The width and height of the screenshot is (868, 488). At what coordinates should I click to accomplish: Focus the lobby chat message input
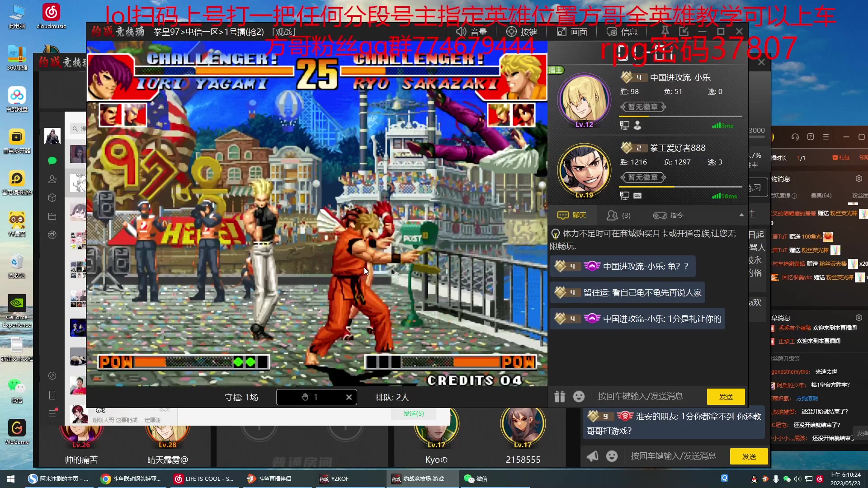pyautogui.click(x=676, y=456)
